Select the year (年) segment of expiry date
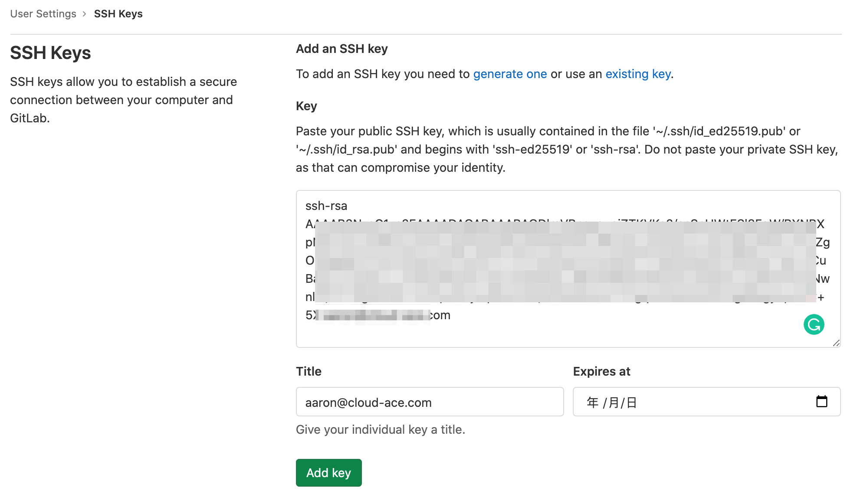The height and width of the screenshot is (504, 867). pos(592,403)
